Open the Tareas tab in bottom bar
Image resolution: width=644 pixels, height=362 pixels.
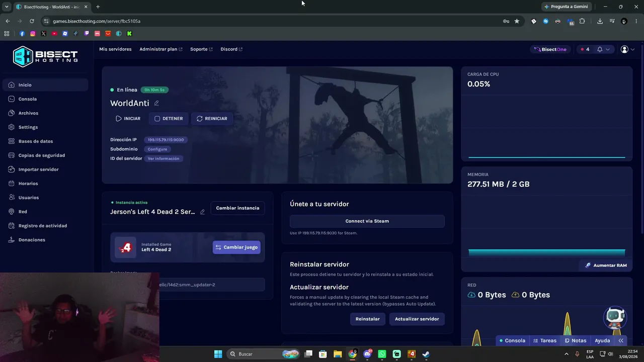545,341
